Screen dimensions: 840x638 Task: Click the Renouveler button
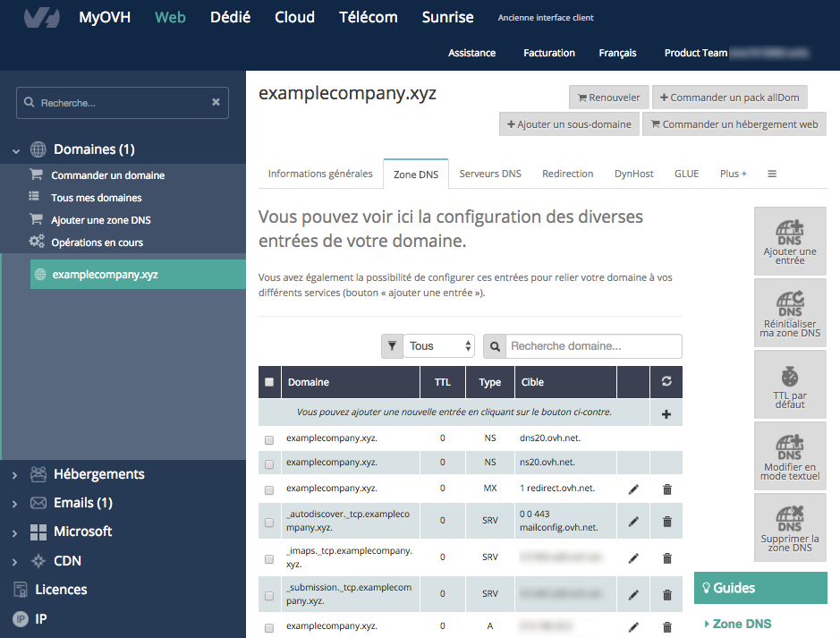(x=608, y=98)
